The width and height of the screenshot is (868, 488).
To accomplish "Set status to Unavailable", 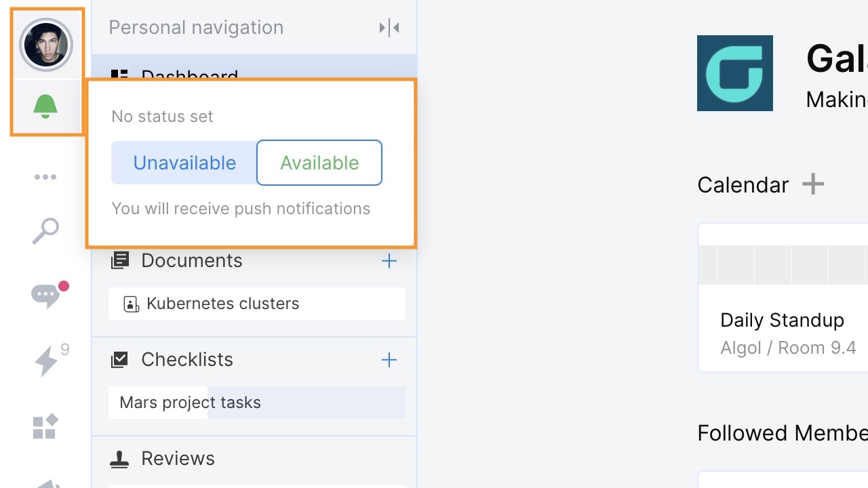I will pos(184,163).
